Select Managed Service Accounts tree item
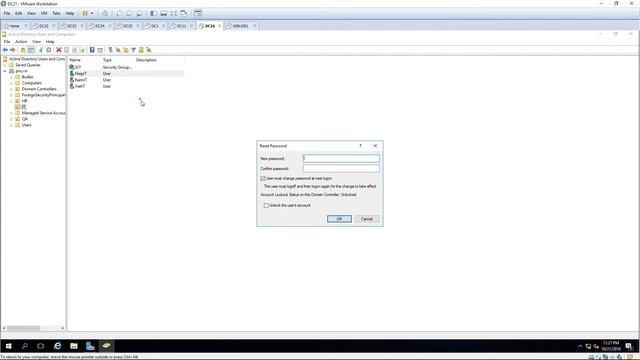This screenshot has width=640, height=360. [x=43, y=113]
